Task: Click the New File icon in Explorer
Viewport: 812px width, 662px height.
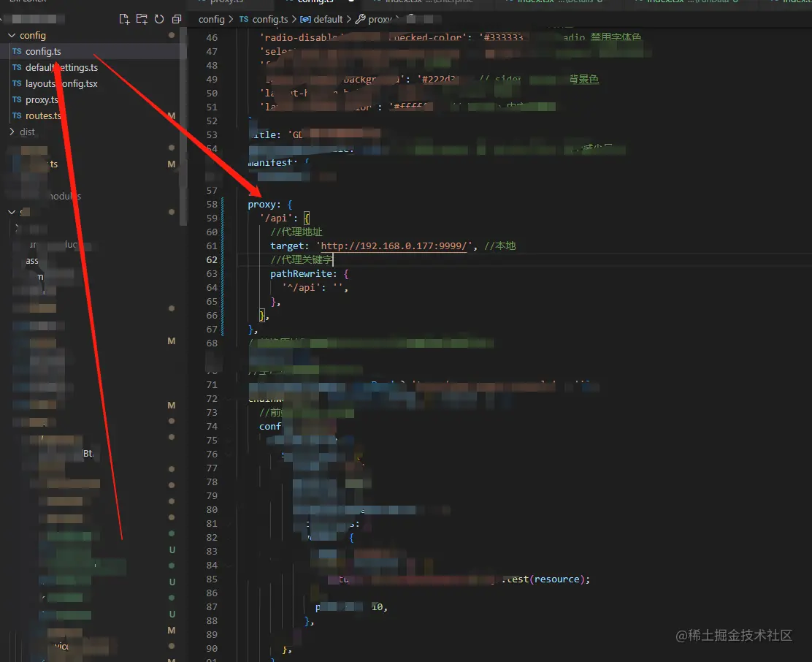Action: click(124, 19)
